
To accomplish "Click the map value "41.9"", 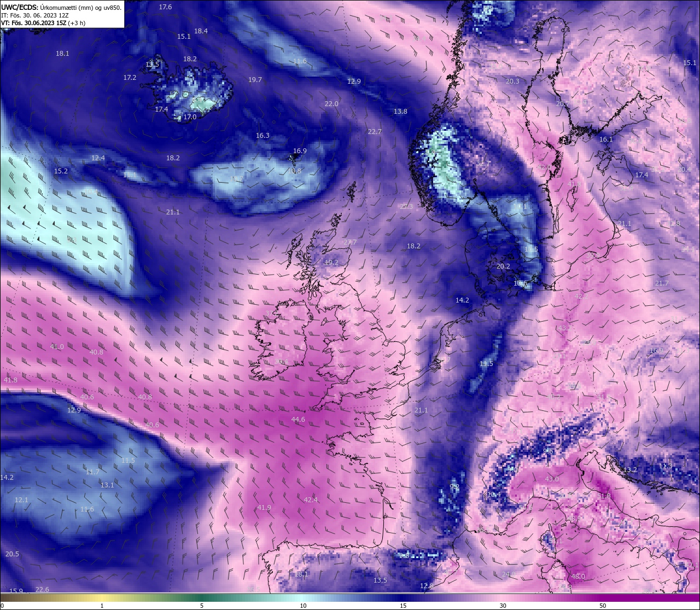I will tap(264, 508).
